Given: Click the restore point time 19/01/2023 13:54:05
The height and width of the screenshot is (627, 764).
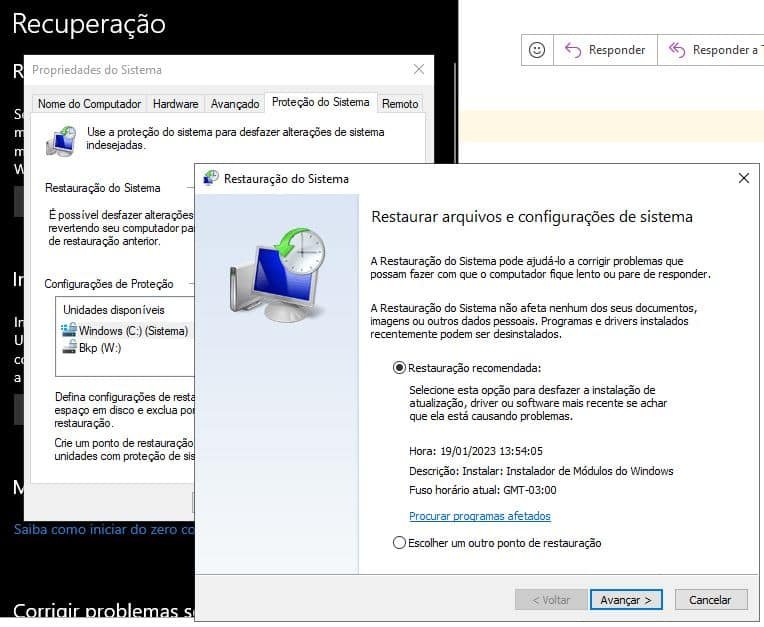Looking at the screenshot, I should [x=491, y=451].
